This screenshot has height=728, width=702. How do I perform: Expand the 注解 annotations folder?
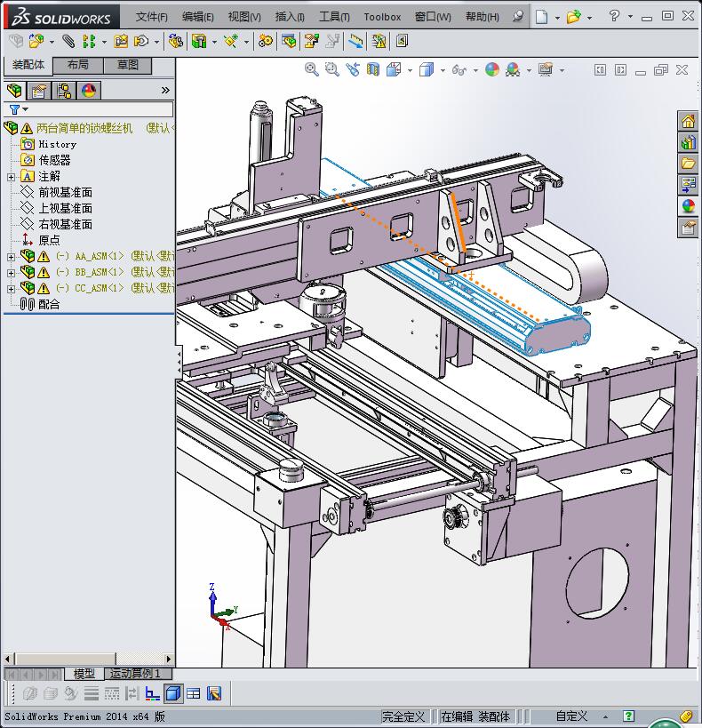pyautogui.click(x=11, y=177)
